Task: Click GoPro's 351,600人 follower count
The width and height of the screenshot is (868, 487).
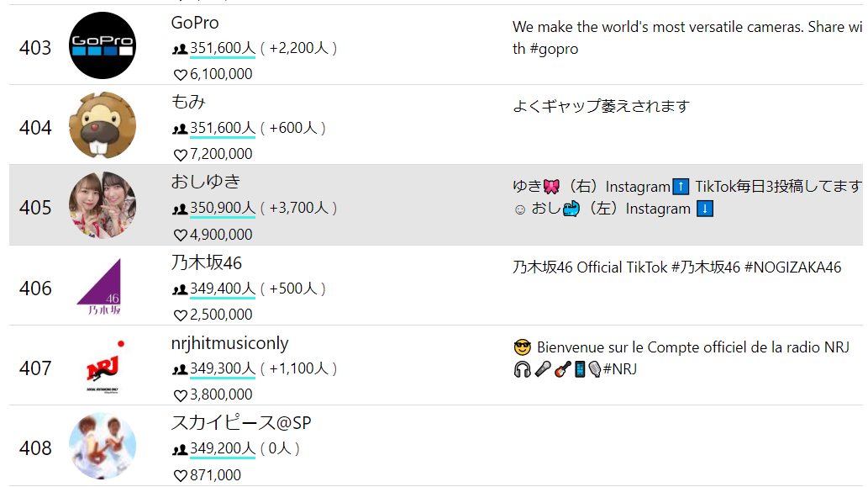Action: pyautogui.click(x=223, y=48)
